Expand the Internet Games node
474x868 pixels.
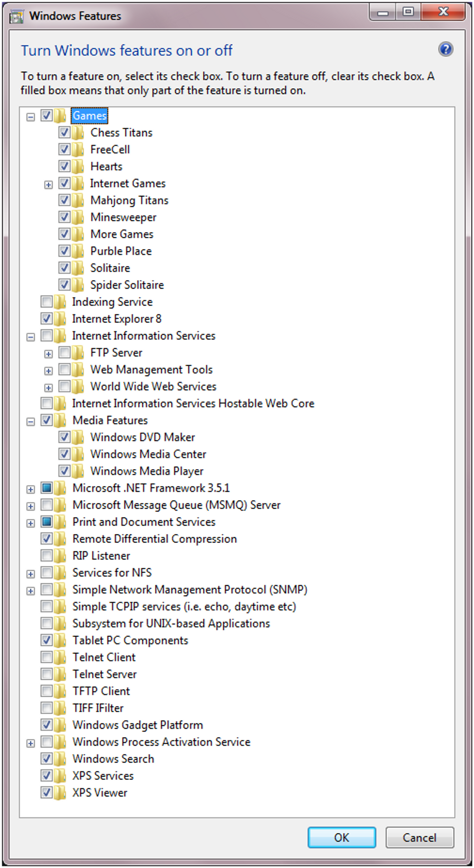pos(48,185)
